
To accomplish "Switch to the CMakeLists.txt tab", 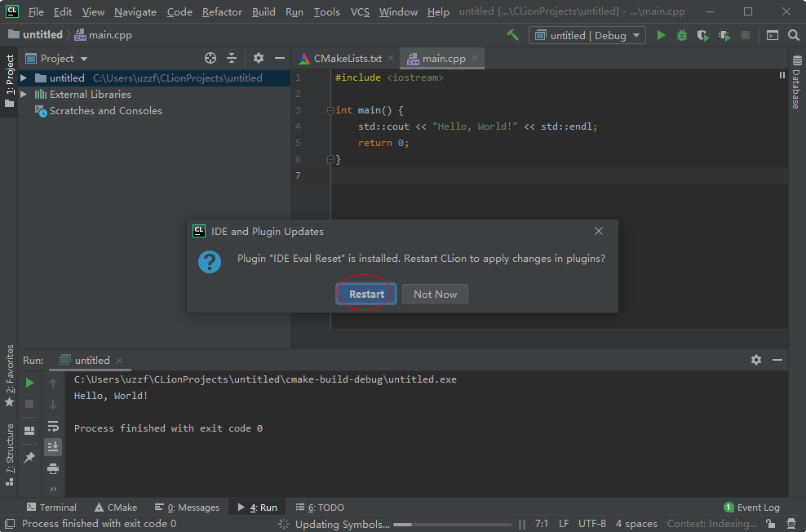I will (x=347, y=59).
